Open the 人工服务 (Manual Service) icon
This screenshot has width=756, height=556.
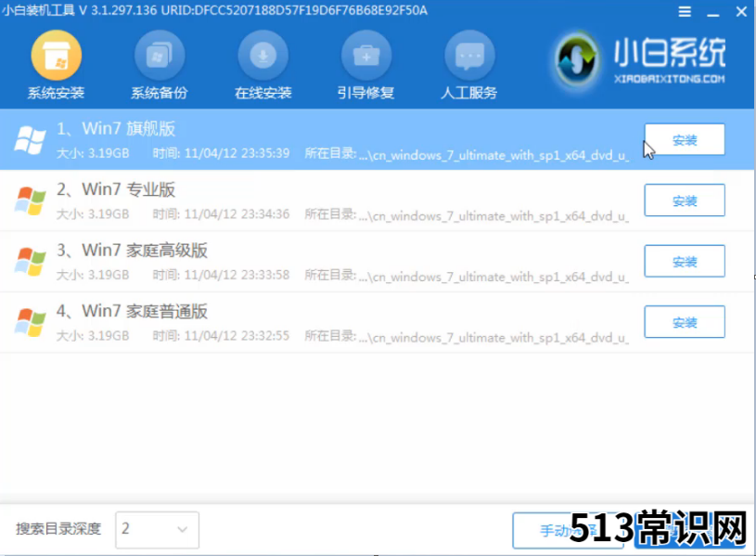[x=469, y=58]
